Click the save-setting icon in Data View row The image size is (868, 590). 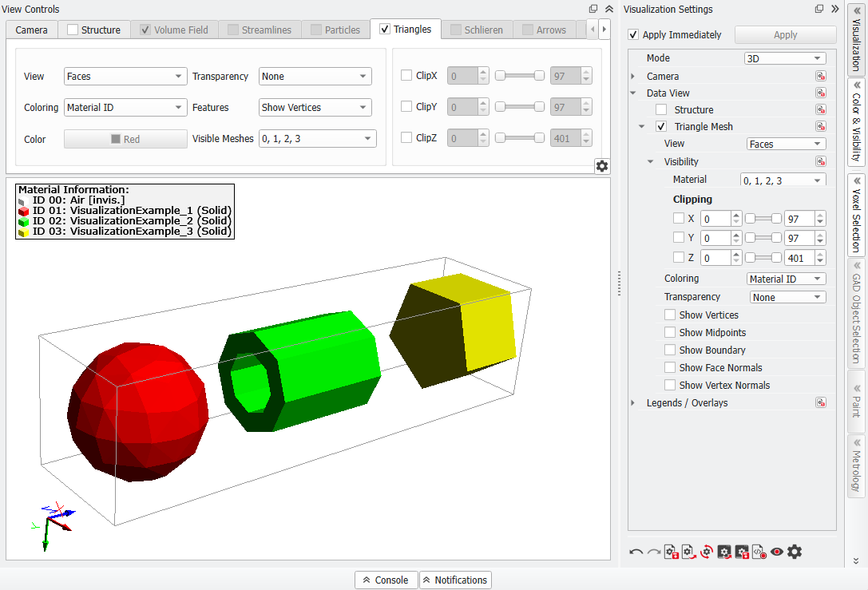[x=821, y=93]
